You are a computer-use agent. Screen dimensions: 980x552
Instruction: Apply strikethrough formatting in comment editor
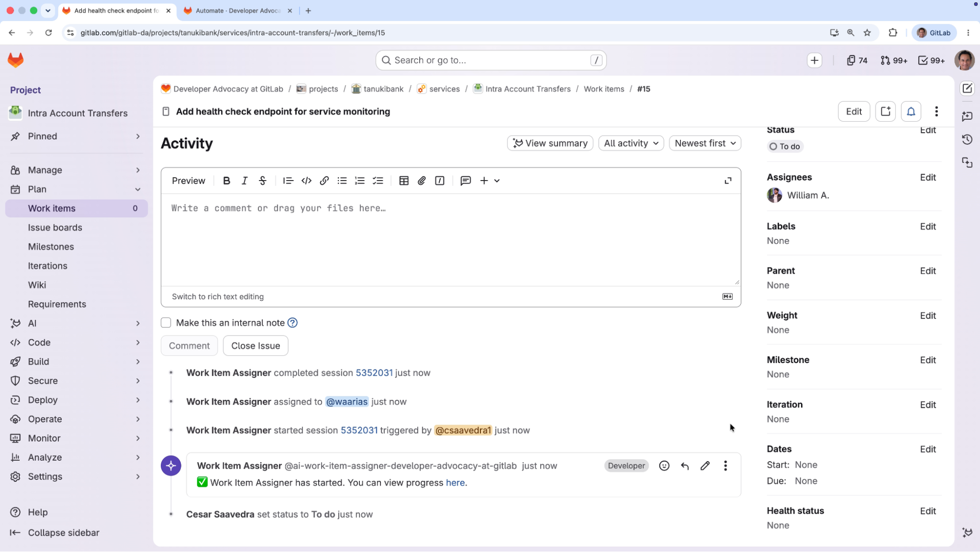(x=262, y=181)
